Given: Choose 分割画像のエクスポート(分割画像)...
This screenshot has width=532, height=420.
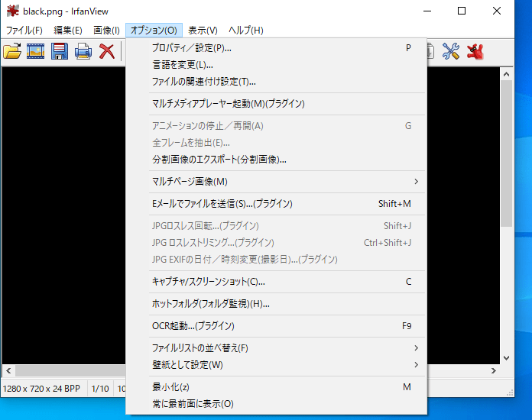Looking at the screenshot, I should pos(277,160).
